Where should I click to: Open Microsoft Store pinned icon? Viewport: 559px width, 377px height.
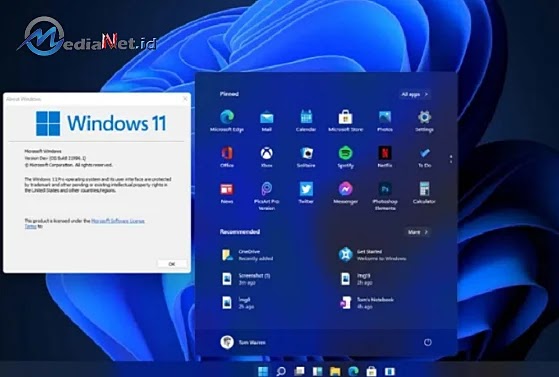(345, 121)
